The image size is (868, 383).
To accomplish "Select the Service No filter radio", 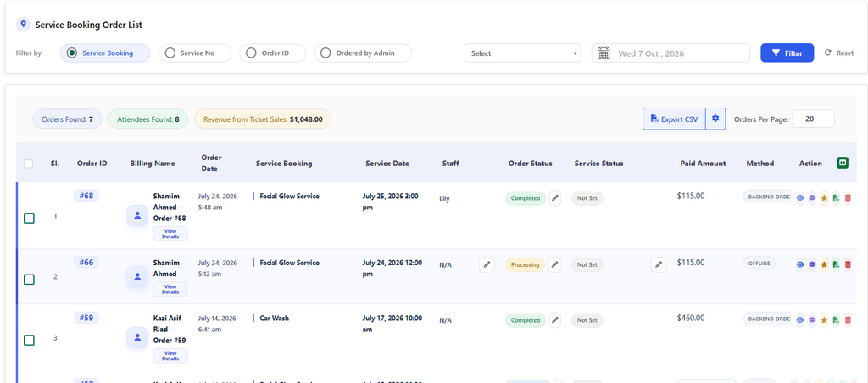I will click(x=170, y=53).
